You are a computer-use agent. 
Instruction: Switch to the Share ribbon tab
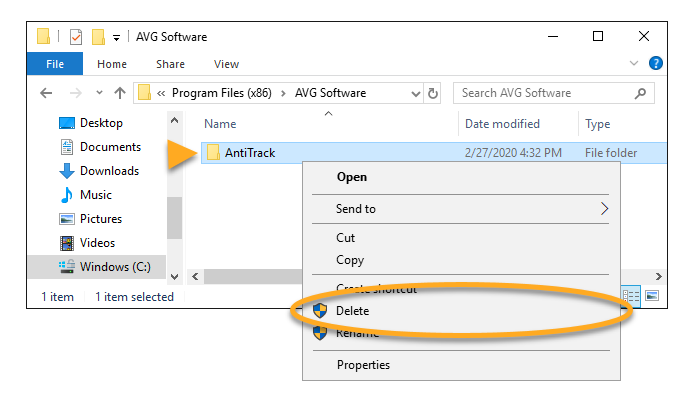click(170, 64)
